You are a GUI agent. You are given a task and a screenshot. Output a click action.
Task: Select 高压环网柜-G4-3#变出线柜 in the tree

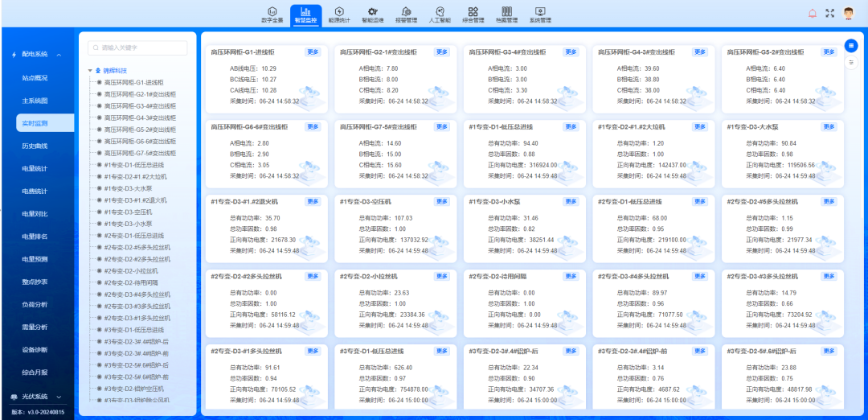(x=140, y=117)
